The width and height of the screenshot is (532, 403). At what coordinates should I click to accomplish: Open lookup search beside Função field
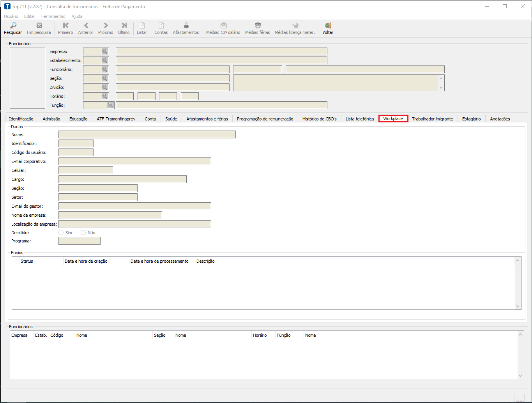pos(110,105)
